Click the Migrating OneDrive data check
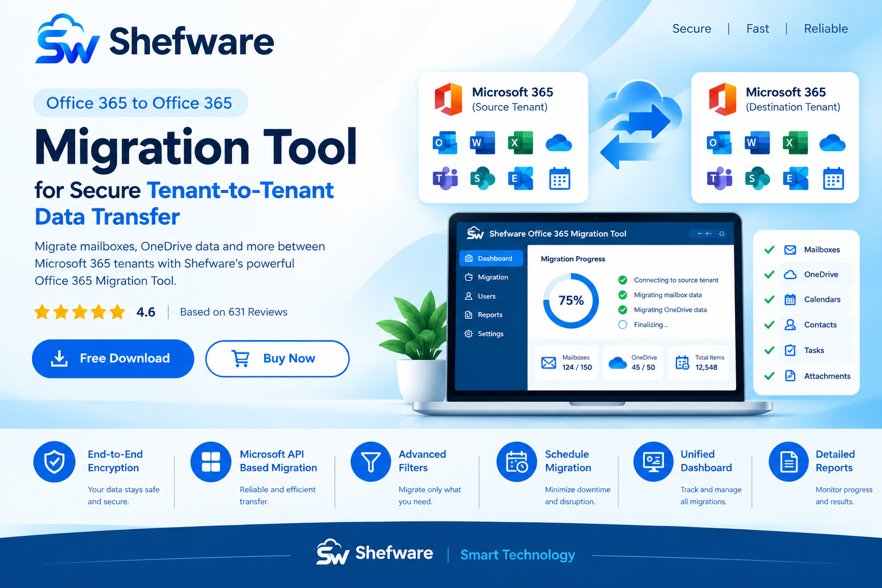 pyautogui.click(x=622, y=310)
